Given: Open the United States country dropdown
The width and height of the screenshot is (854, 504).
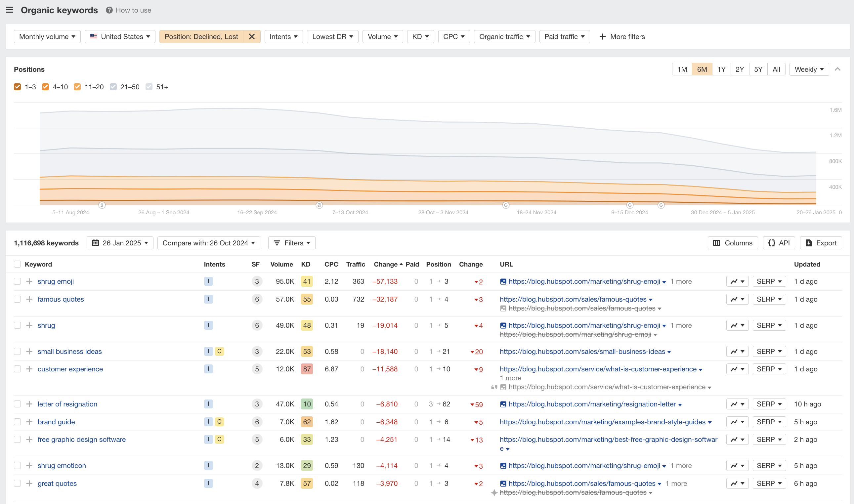Looking at the screenshot, I should tap(120, 37).
